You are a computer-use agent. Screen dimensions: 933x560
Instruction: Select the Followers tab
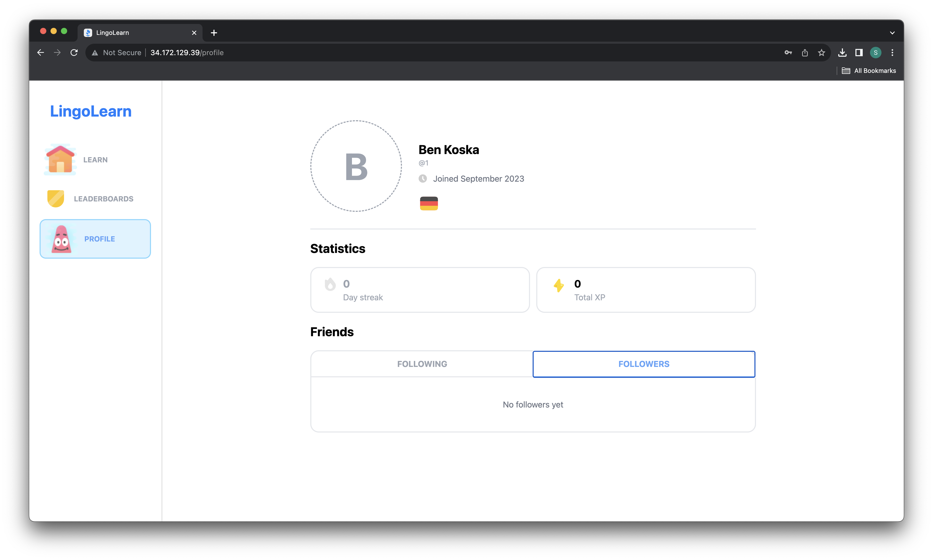click(644, 364)
